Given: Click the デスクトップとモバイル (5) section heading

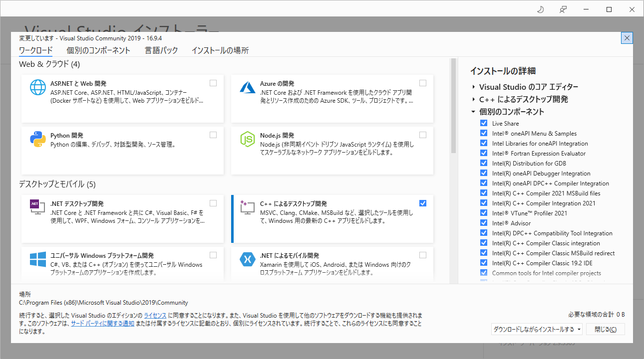Looking at the screenshot, I should (x=57, y=184).
